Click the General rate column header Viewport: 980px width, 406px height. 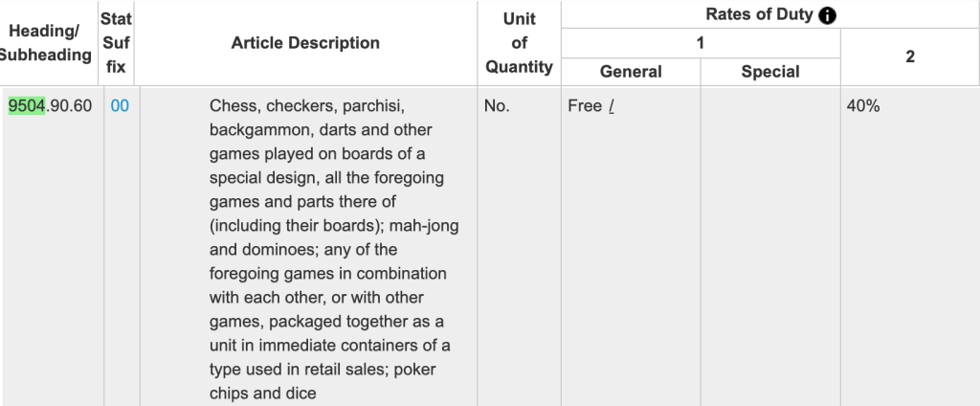click(631, 72)
